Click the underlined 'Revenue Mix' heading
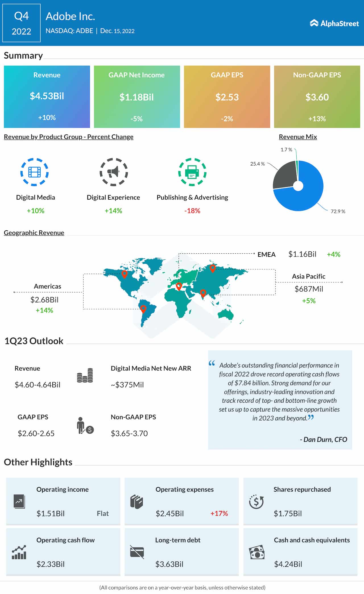364x594 pixels. pos(298,137)
